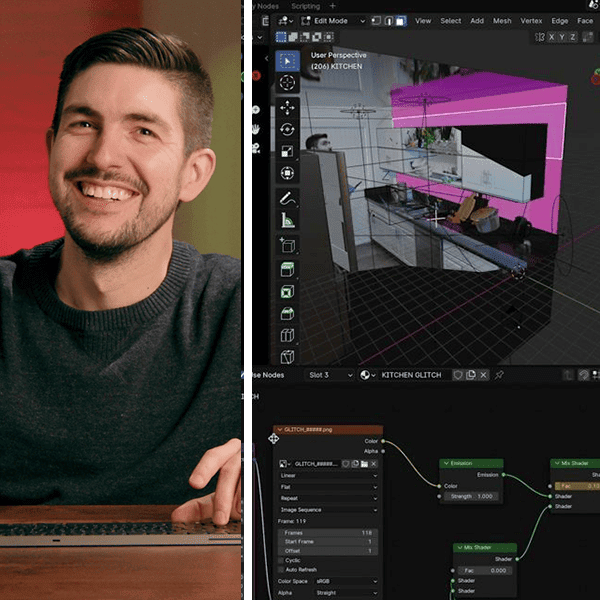Open the Flat projection dropdown
This screenshot has width=600, height=600.
pos(329,487)
